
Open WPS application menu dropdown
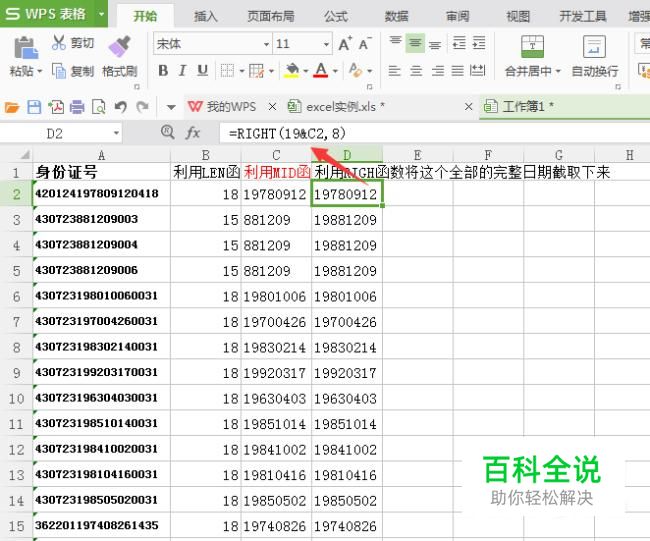click(x=102, y=14)
